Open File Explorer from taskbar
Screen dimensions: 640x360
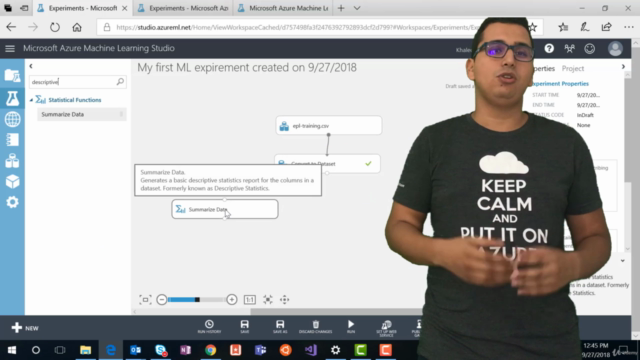click(85, 350)
